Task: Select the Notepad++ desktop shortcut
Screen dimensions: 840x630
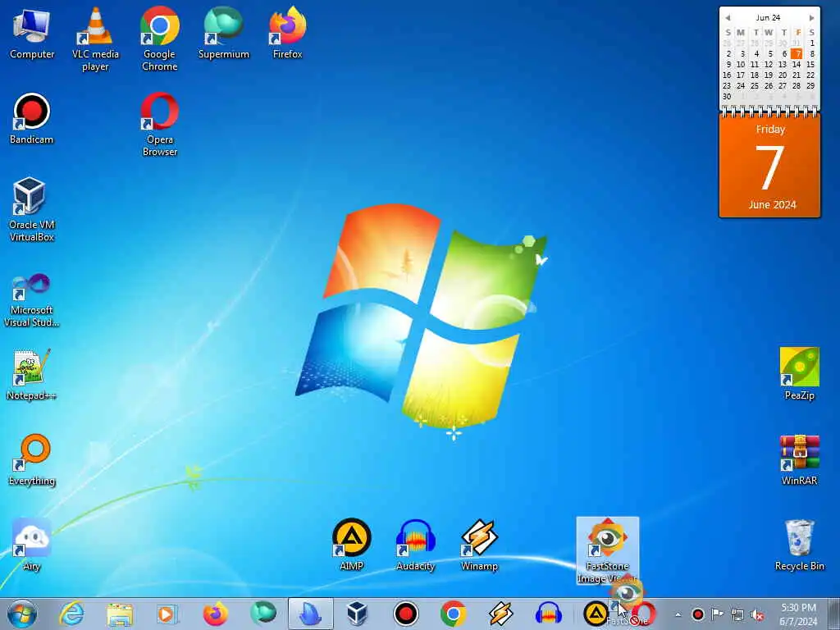Action: [x=32, y=374]
